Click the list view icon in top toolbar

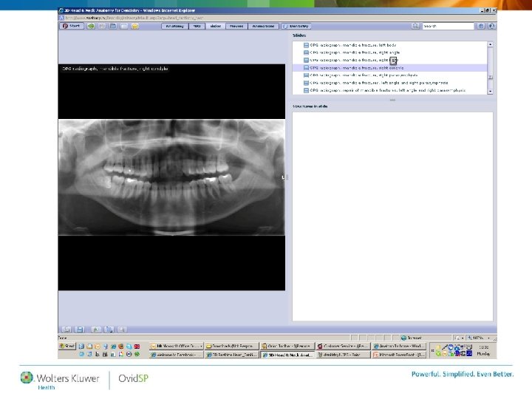tap(124, 26)
